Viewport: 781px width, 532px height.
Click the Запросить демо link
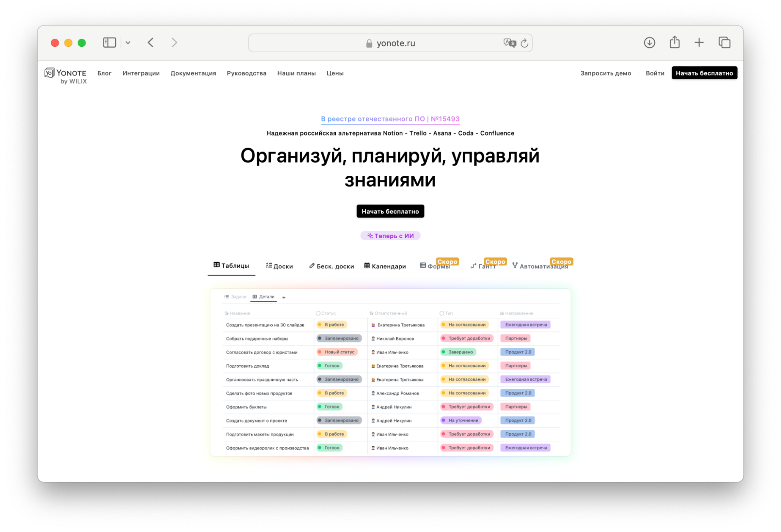tap(606, 73)
